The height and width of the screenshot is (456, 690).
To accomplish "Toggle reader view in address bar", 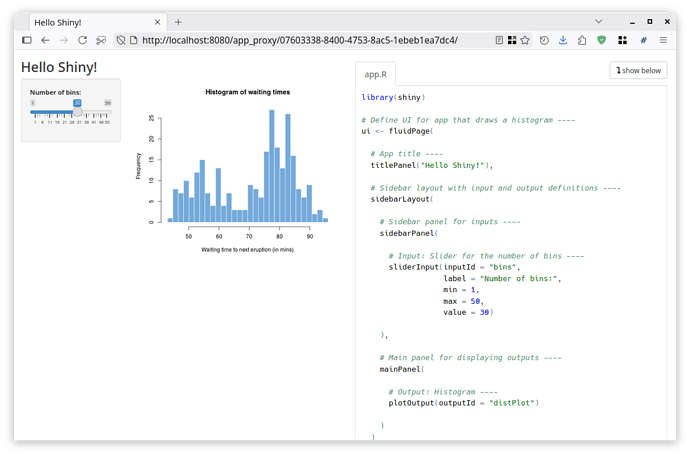I will [x=499, y=40].
